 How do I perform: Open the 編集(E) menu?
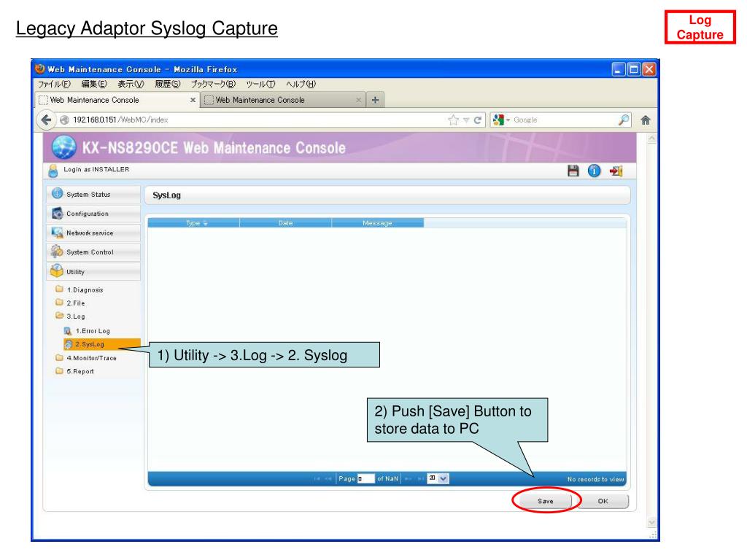click(94, 85)
